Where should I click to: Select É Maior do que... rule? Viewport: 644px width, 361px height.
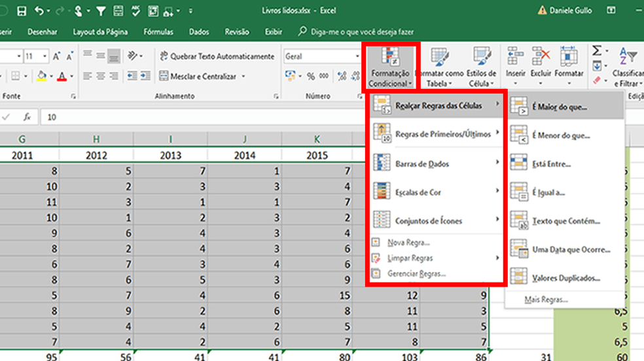(x=560, y=106)
